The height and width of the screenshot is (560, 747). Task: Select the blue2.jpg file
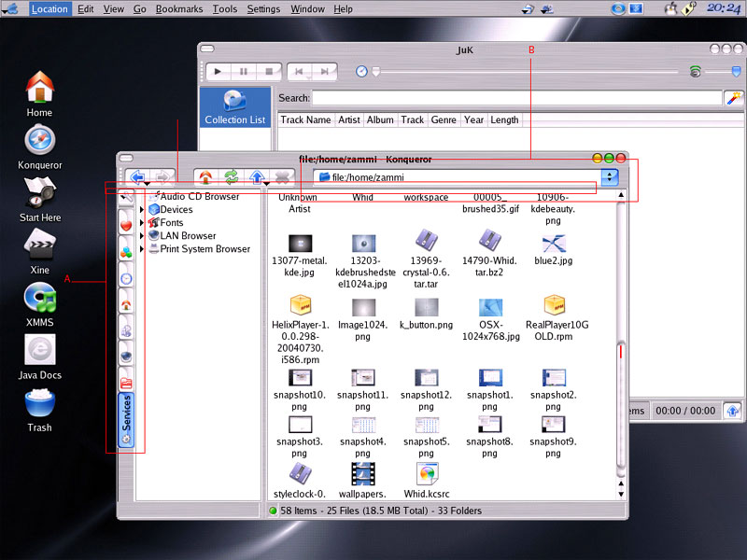point(553,249)
